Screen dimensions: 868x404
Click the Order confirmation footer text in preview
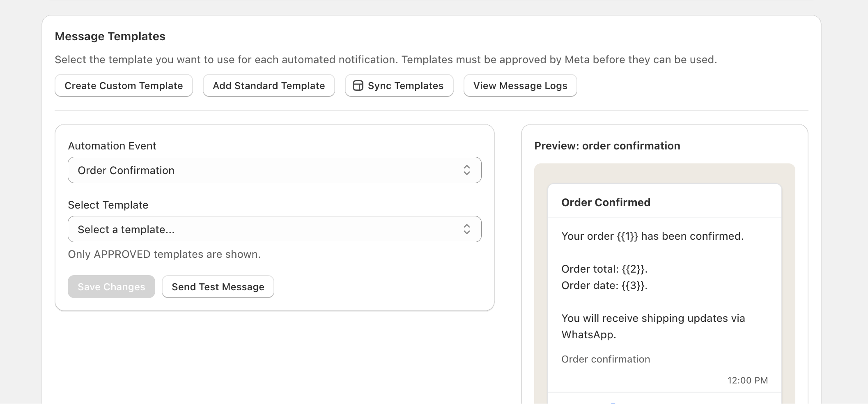click(606, 359)
